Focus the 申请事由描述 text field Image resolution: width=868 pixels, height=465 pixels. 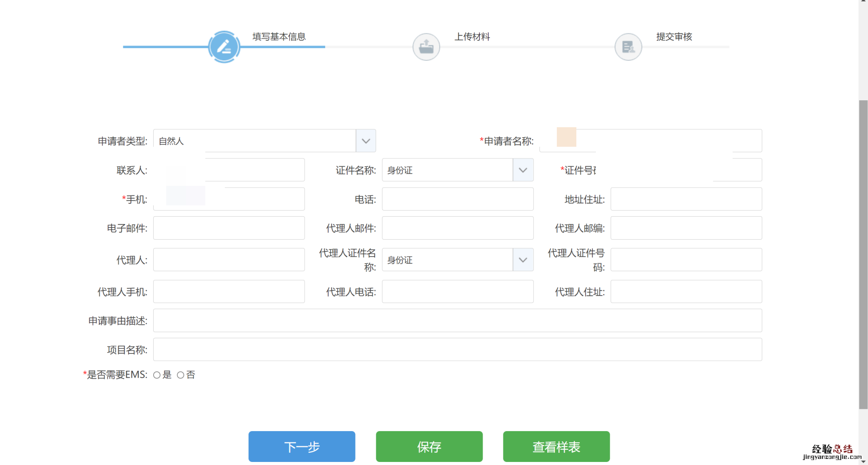(457, 321)
